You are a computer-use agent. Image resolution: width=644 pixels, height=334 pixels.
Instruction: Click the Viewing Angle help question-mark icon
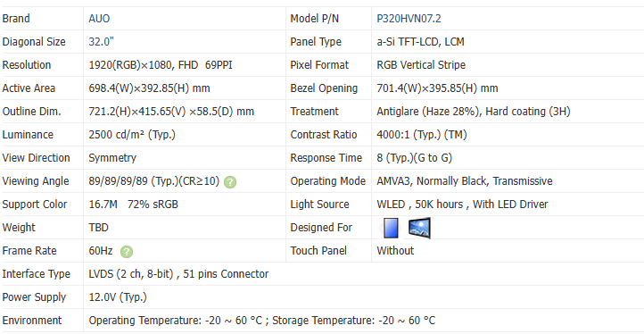[230, 182]
